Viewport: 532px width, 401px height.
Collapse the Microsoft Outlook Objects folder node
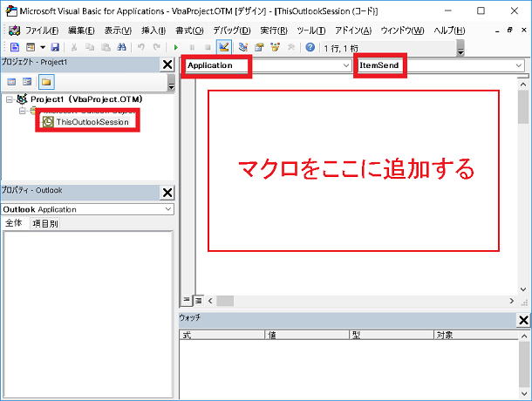(23, 111)
